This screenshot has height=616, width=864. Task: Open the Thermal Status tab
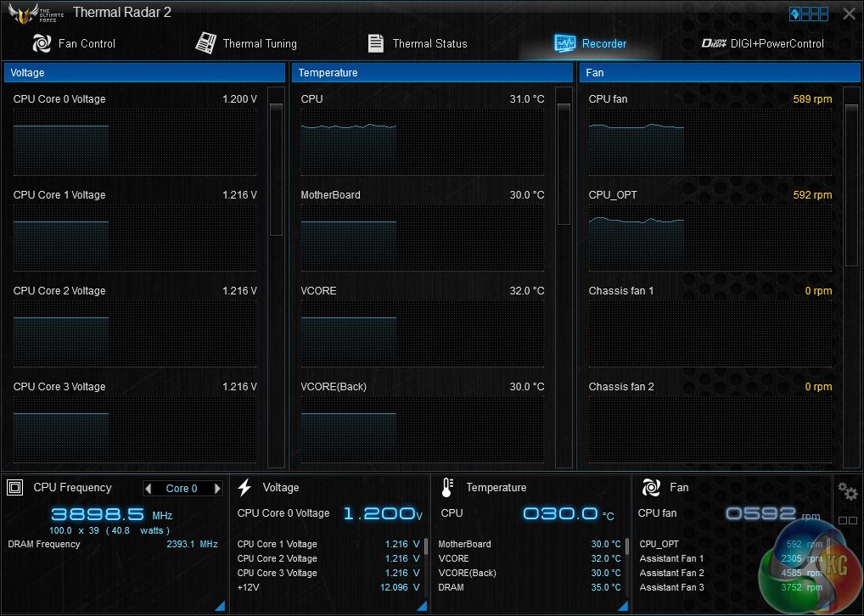418,43
